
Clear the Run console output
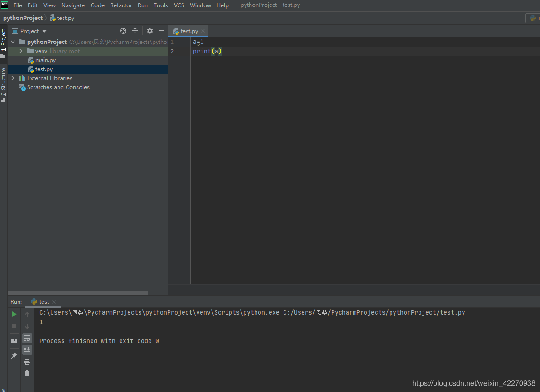pos(27,373)
